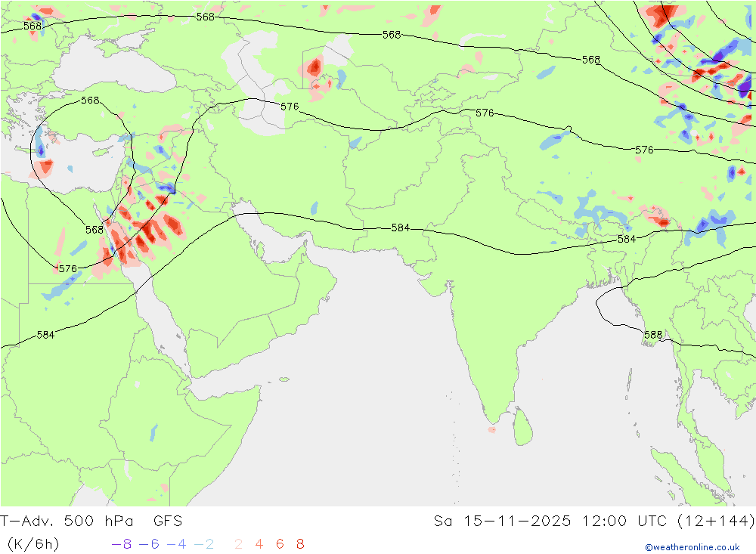Screen dimensions: 756x554
Task: Click the pale pink "2" legend value
Action: tap(238, 544)
